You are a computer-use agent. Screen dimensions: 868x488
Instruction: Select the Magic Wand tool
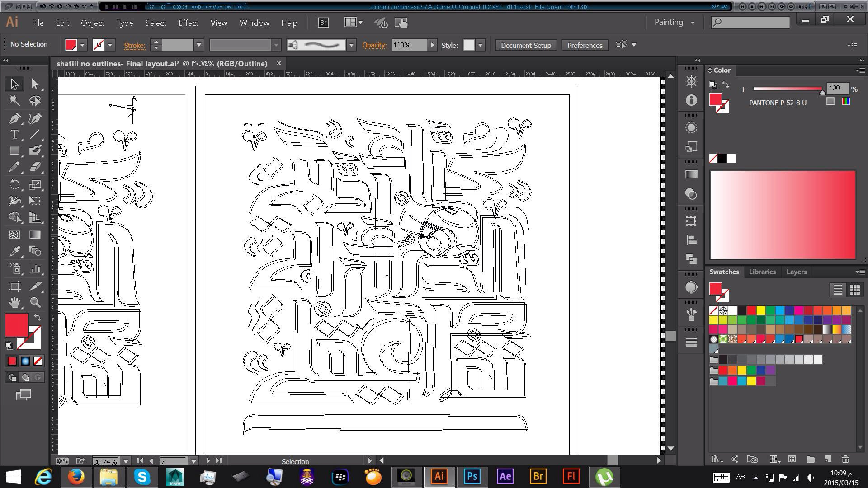pyautogui.click(x=14, y=101)
